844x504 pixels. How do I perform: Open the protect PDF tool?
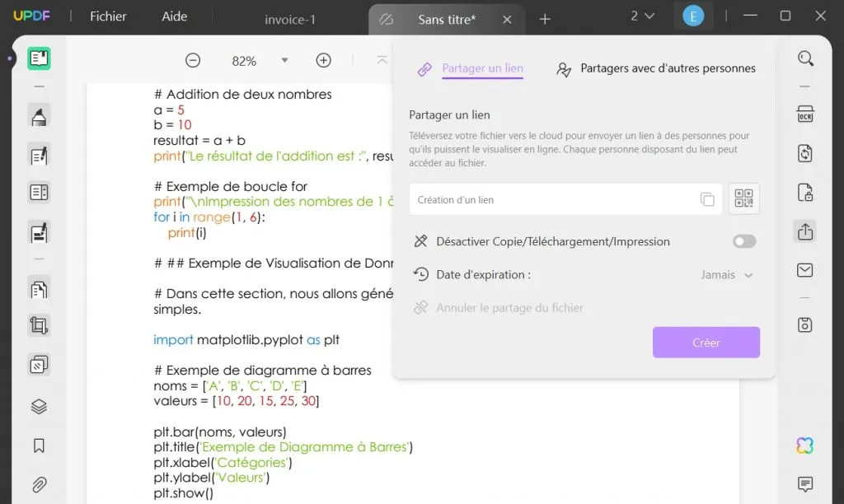[x=805, y=192]
